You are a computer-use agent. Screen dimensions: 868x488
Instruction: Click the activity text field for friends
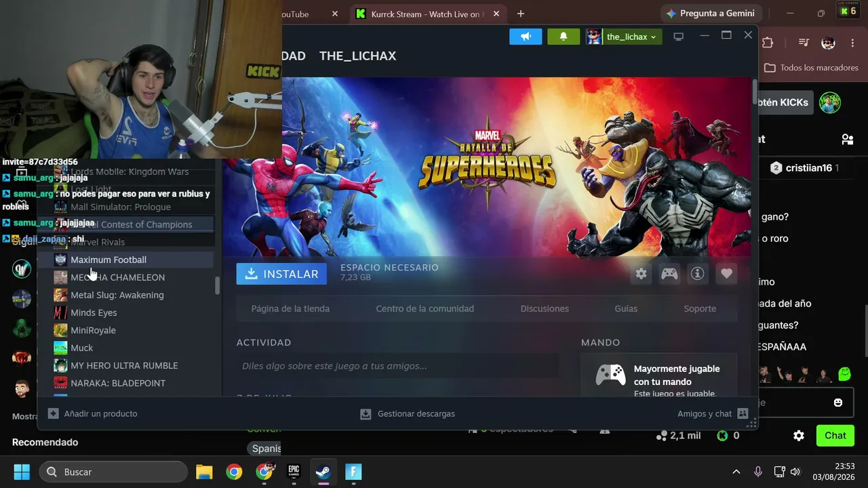tap(398, 366)
